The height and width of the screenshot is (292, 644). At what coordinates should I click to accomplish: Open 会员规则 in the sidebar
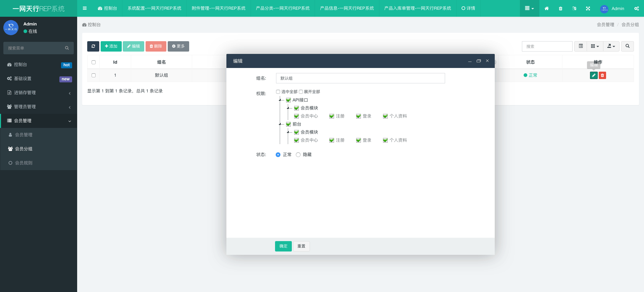[24, 163]
